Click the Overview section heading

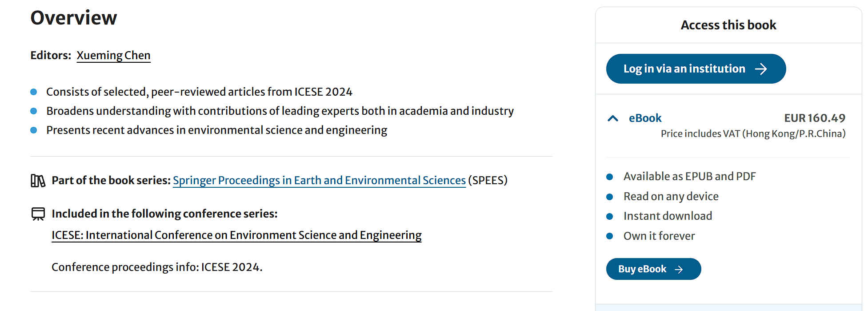click(x=74, y=18)
